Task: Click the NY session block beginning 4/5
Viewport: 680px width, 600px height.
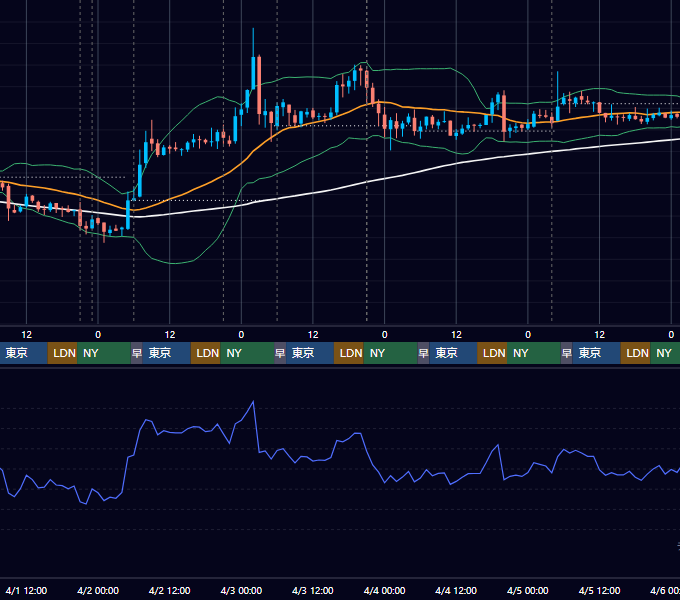Action: coord(665,353)
